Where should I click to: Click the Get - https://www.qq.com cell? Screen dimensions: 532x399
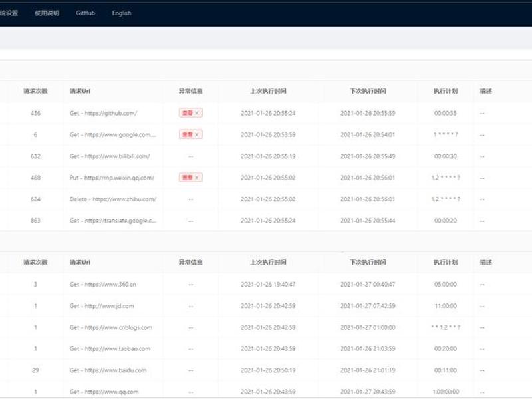point(104,392)
